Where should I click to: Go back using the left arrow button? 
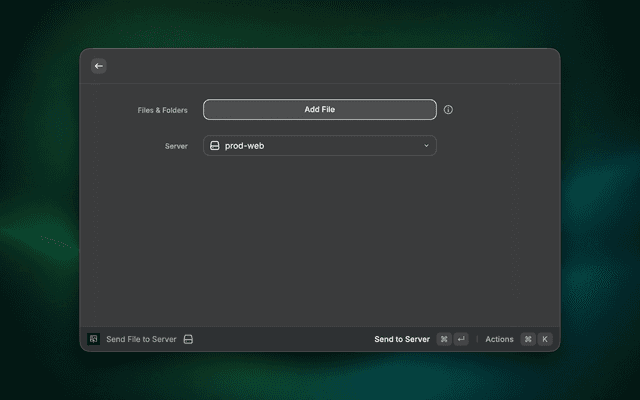pyautogui.click(x=99, y=66)
